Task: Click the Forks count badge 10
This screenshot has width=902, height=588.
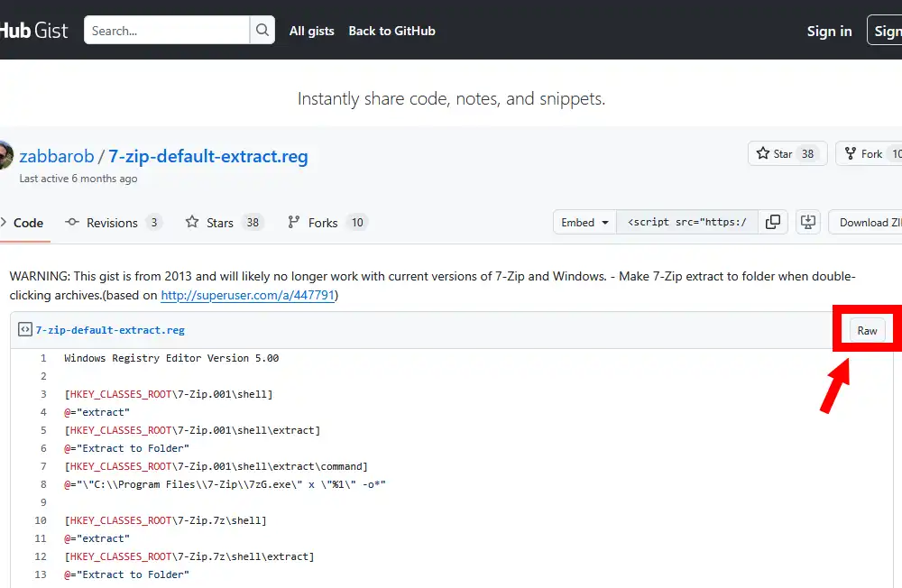Action: tap(357, 222)
